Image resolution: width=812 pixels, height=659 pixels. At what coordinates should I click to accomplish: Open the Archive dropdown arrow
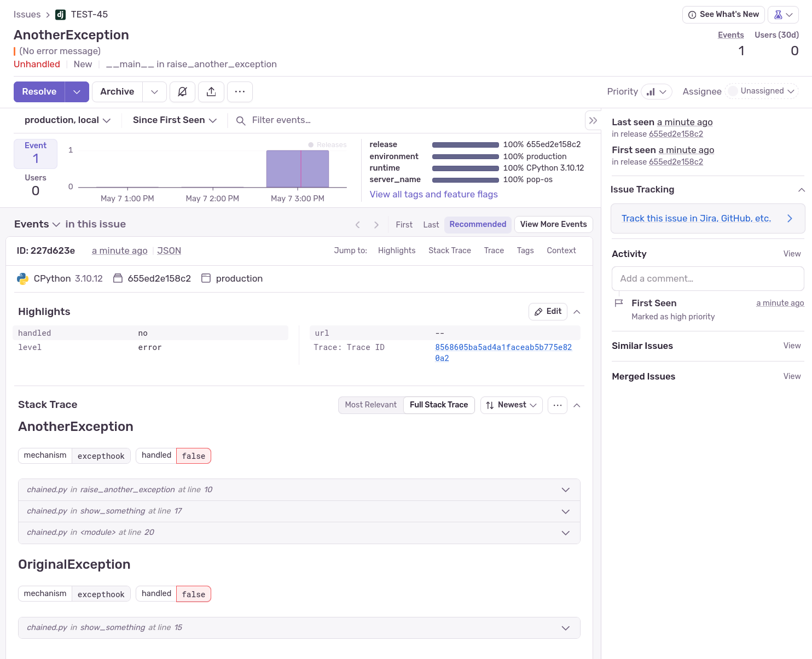pos(154,92)
